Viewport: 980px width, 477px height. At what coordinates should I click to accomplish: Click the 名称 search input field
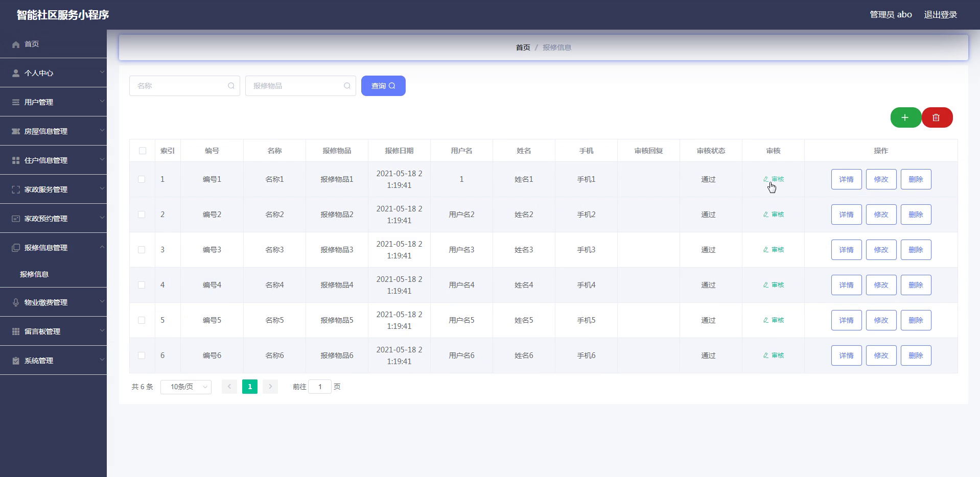click(x=184, y=86)
